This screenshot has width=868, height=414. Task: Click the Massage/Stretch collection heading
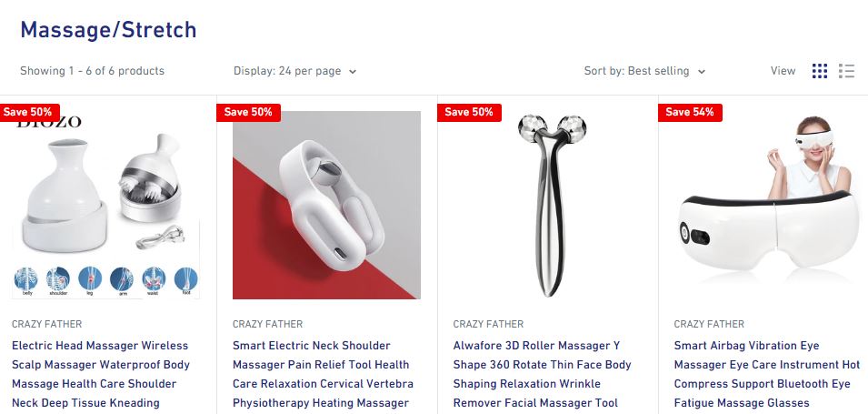tap(108, 30)
